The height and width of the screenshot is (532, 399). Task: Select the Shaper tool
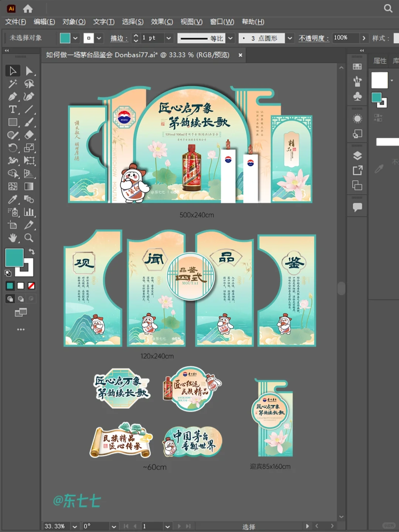coord(13,135)
